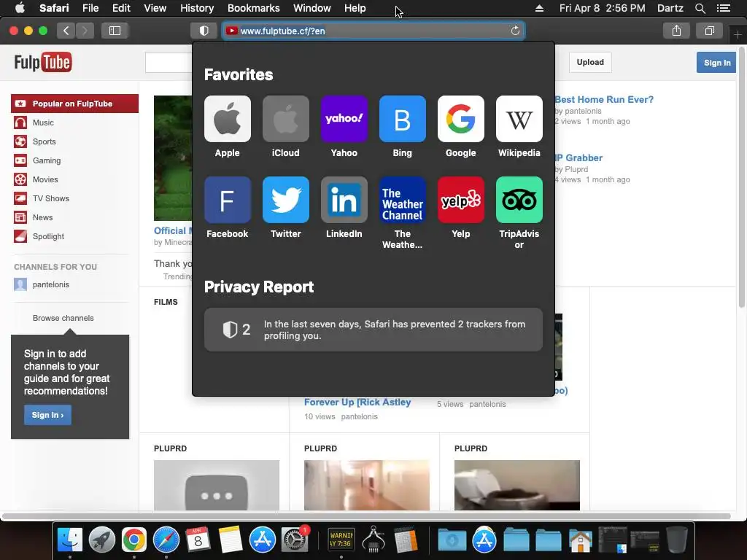Open the LinkedIn favorite tile
Screen dimensions: 747x560
point(344,200)
